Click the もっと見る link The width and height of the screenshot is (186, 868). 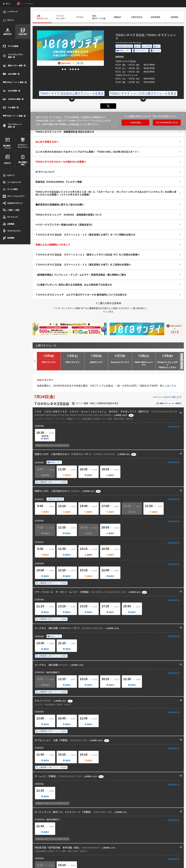click(x=108, y=312)
